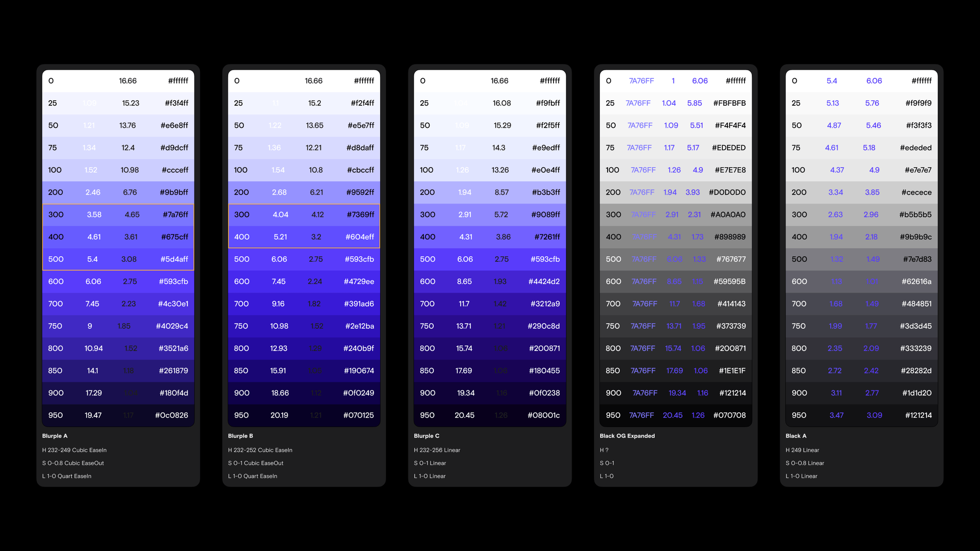The width and height of the screenshot is (980, 551).
Task: Click the Blurple B 400 row swatch
Action: click(304, 237)
